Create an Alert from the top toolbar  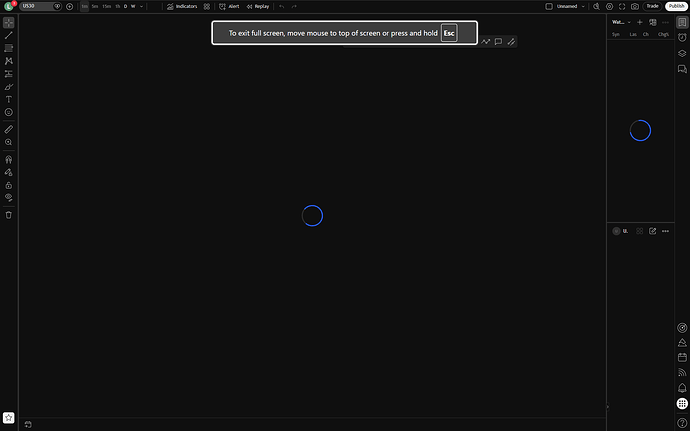pos(229,6)
